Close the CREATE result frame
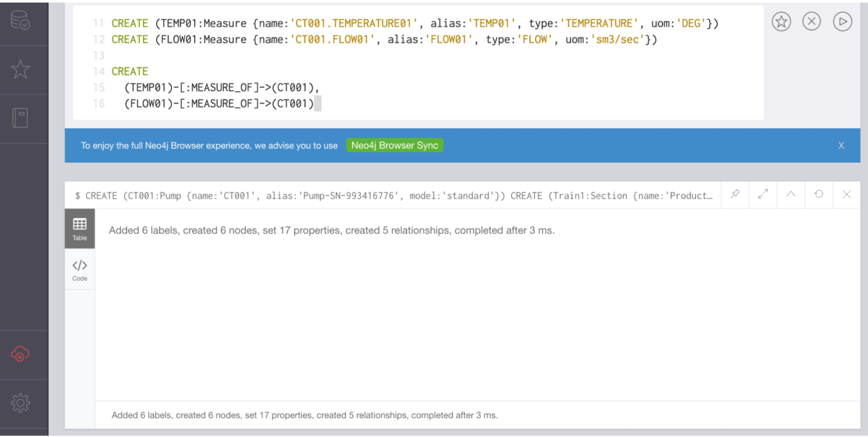This screenshot has width=868, height=437. [x=846, y=194]
